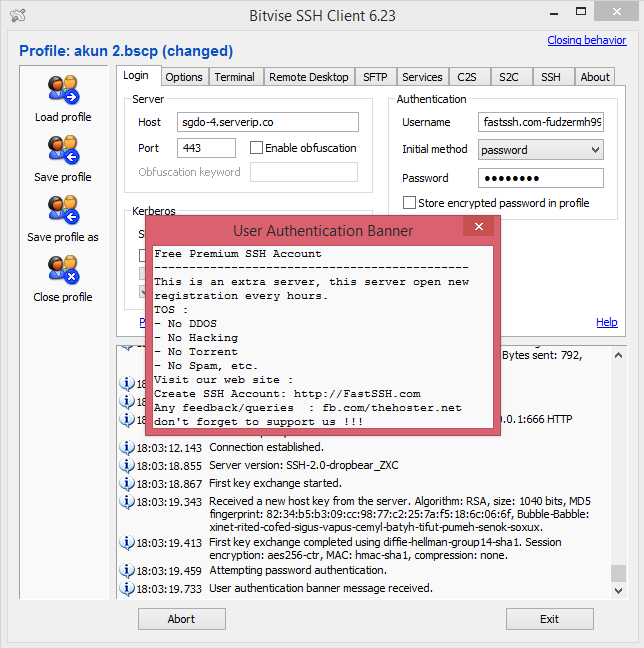644x648 pixels.
Task: Maximize the Bitvise SSH Client window
Action: [x=581, y=12]
